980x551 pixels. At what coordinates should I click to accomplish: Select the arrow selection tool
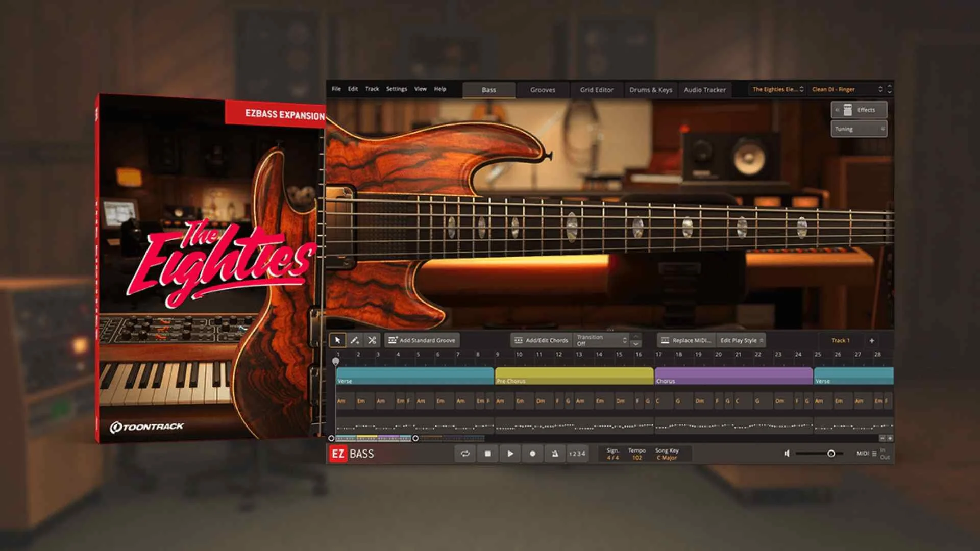pyautogui.click(x=337, y=340)
